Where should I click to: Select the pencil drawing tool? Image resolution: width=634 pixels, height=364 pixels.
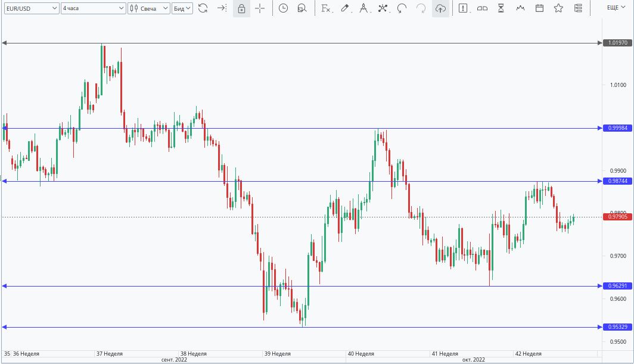click(x=345, y=8)
